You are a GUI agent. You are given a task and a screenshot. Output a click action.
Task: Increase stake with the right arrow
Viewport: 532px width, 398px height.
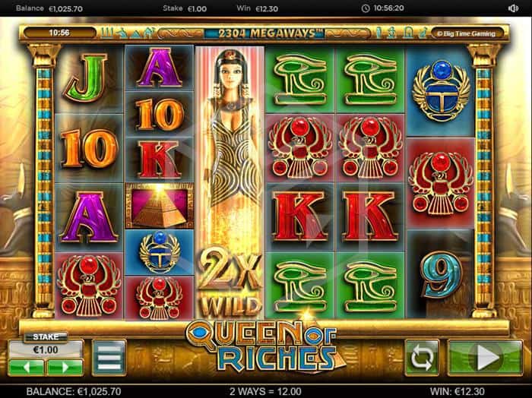tap(65, 368)
